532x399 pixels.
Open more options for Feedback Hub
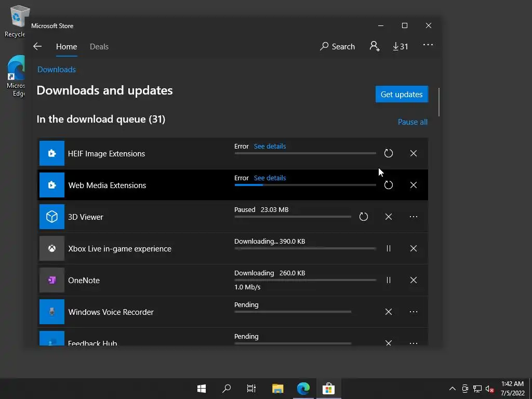tap(413, 343)
